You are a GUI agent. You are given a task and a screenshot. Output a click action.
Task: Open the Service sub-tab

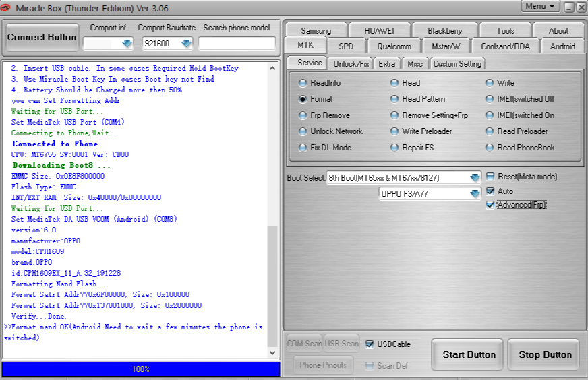310,63
